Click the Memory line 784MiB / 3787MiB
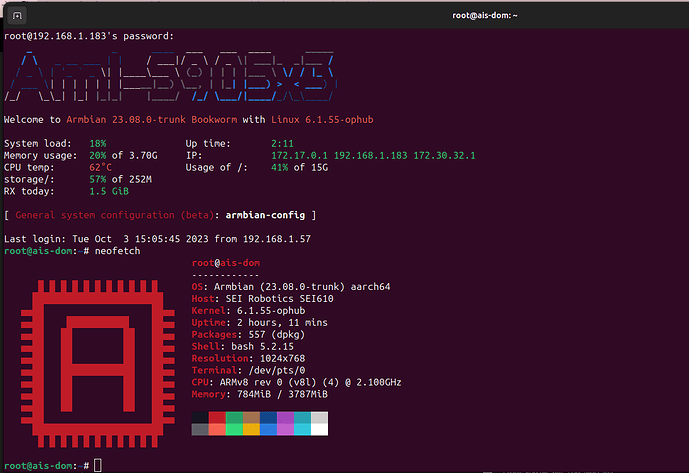This screenshot has width=689, height=473. tap(259, 394)
